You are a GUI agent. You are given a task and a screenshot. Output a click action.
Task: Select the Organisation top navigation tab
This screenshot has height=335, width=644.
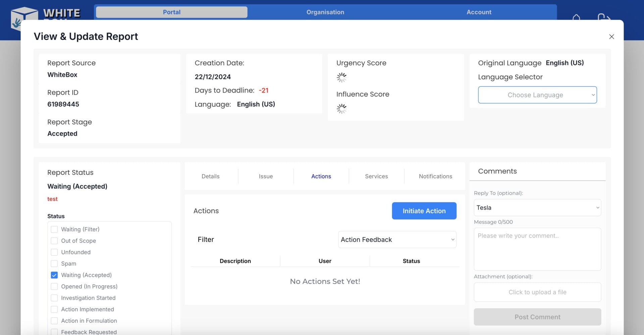pyautogui.click(x=325, y=12)
